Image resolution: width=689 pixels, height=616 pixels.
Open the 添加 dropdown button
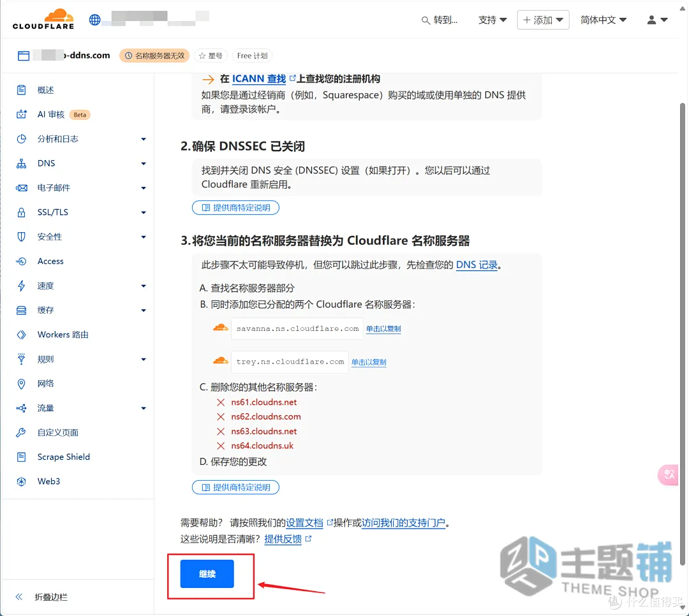click(x=543, y=20)
